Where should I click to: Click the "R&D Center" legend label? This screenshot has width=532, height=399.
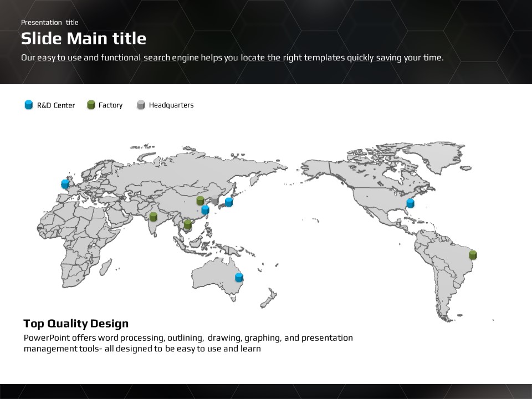56,105
